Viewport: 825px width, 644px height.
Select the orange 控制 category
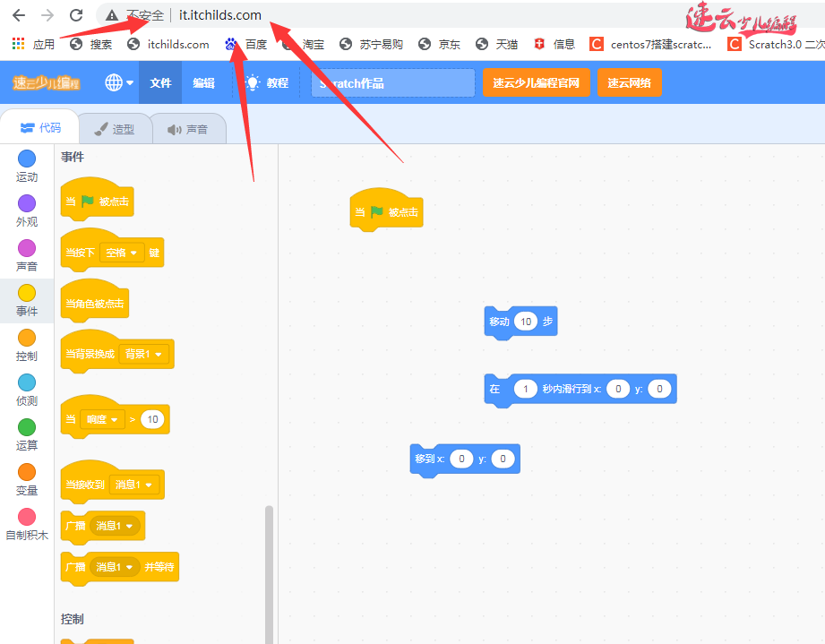27,338
